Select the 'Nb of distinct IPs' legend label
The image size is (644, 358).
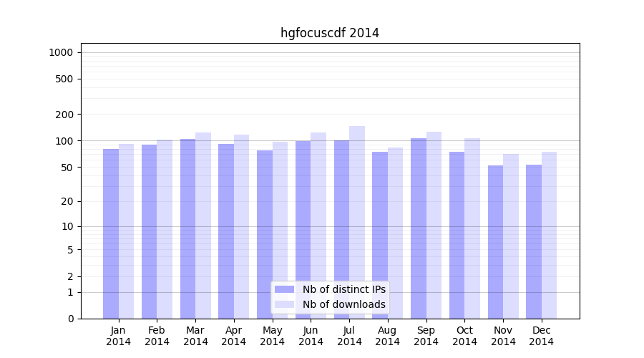tap(343, 289)
